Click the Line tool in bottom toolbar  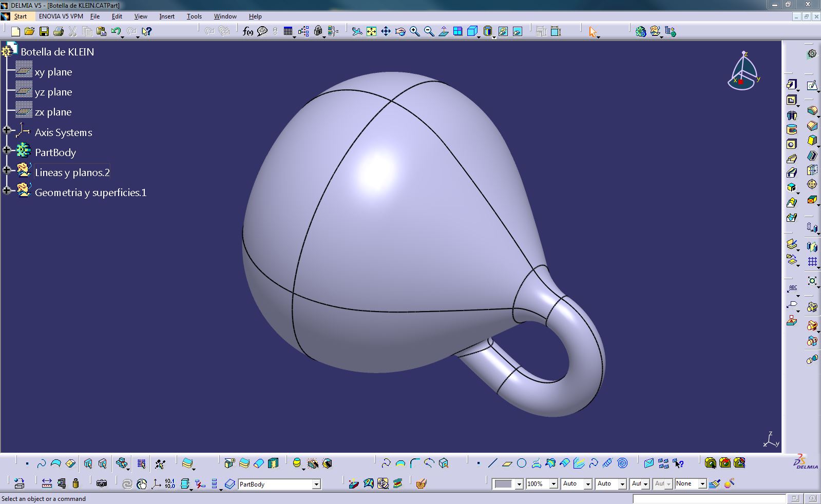[x=493, y=463]
